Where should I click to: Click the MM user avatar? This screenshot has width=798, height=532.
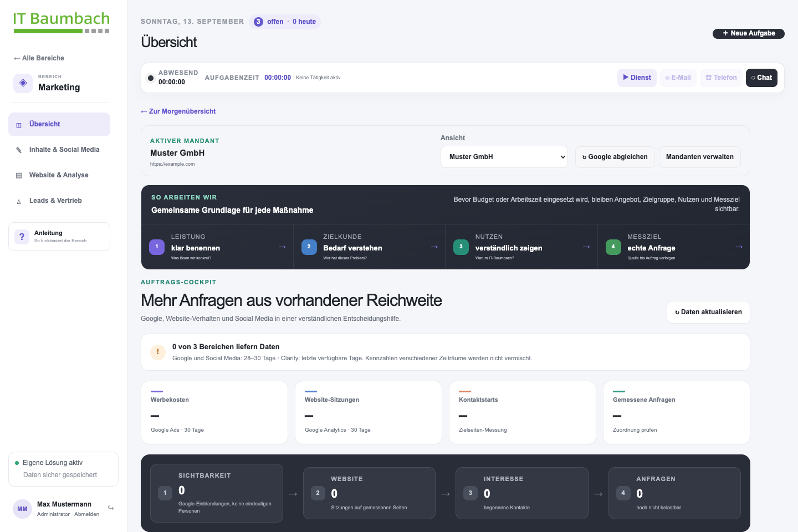point(22,509)
